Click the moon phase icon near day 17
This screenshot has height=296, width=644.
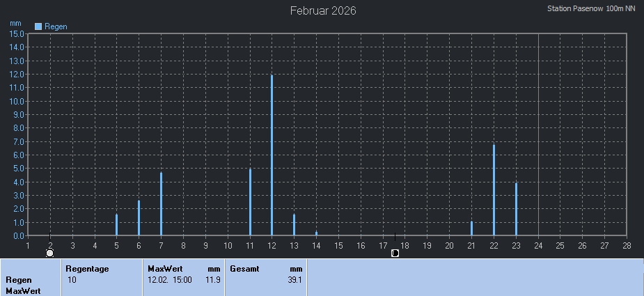[395, 253]
